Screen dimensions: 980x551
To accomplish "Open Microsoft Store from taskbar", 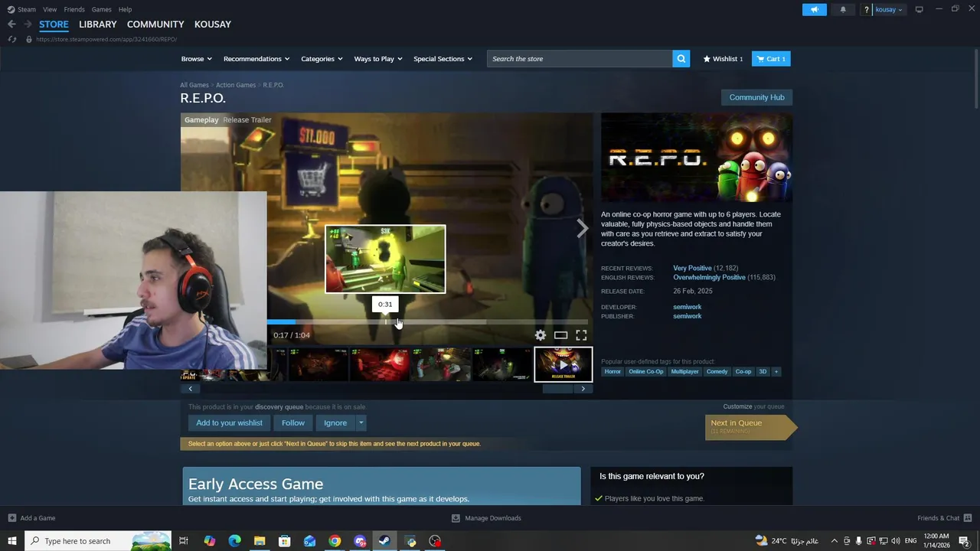I will click(x=284, y=541).
